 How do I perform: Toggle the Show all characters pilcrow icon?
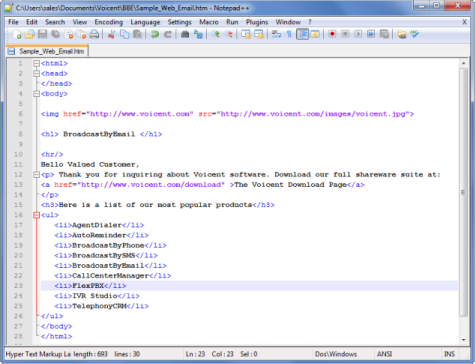tap(289, 34)
